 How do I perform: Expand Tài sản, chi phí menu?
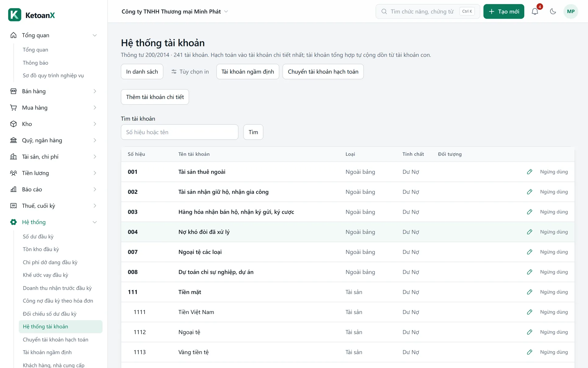[54, 157]
